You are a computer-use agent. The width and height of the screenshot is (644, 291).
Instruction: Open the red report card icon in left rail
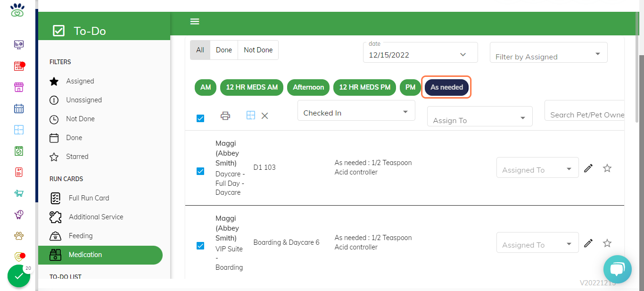point(19,172)
